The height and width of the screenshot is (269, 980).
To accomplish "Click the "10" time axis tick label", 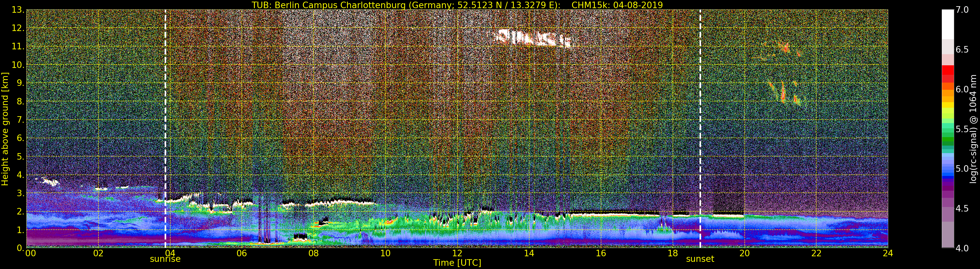I will click(x=385, y=253).
